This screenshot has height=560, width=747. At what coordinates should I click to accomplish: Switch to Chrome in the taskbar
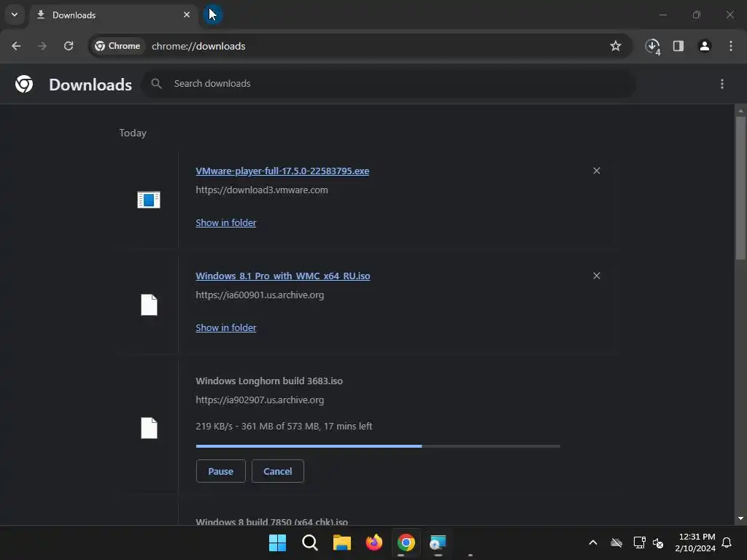406,542
